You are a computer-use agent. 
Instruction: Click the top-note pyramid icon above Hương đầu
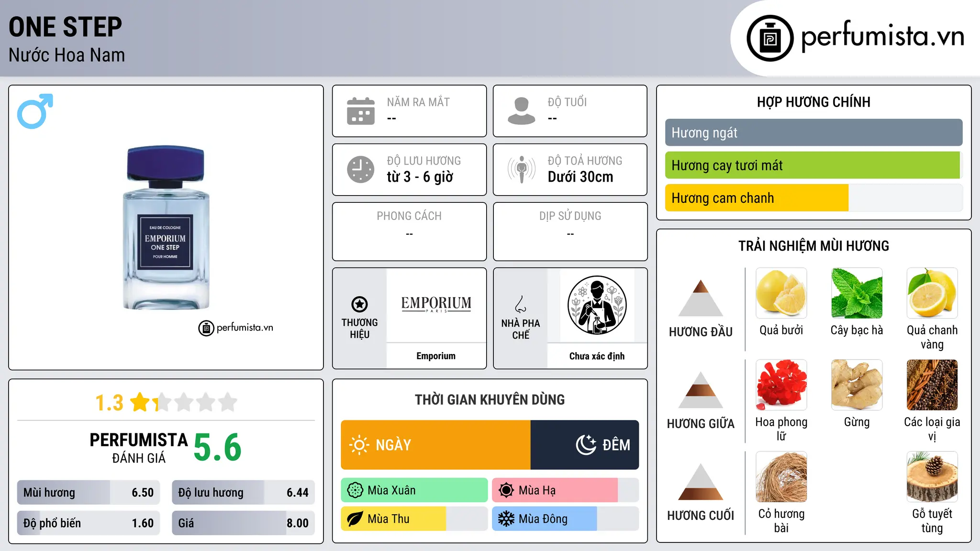coord(701,298)
